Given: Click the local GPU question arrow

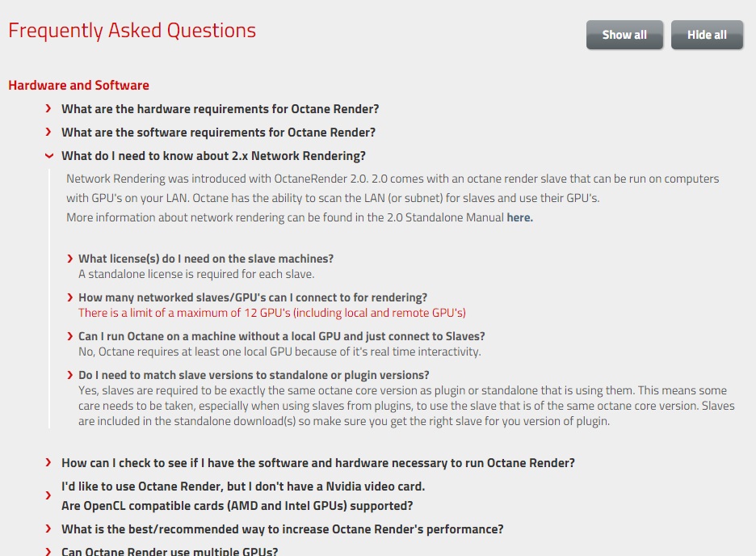Looking at the screenshot, I should (x=70, y=336).
